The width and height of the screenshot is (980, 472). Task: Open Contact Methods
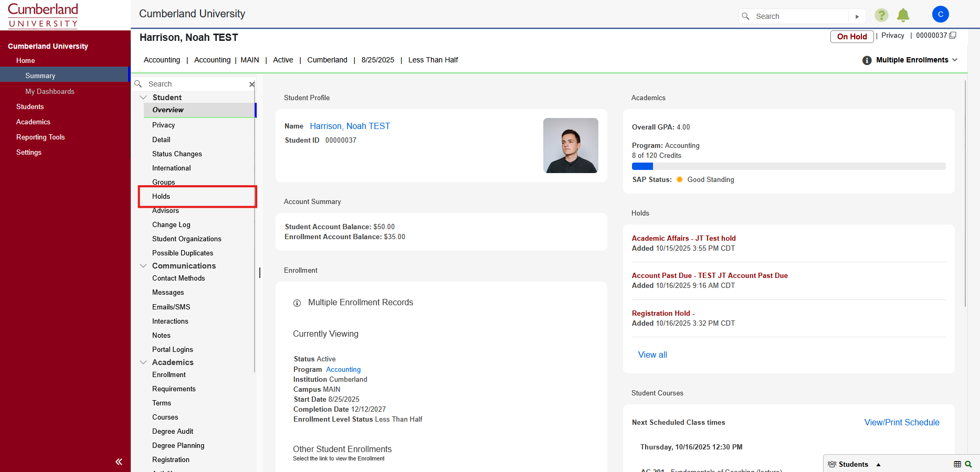(178, 278)
